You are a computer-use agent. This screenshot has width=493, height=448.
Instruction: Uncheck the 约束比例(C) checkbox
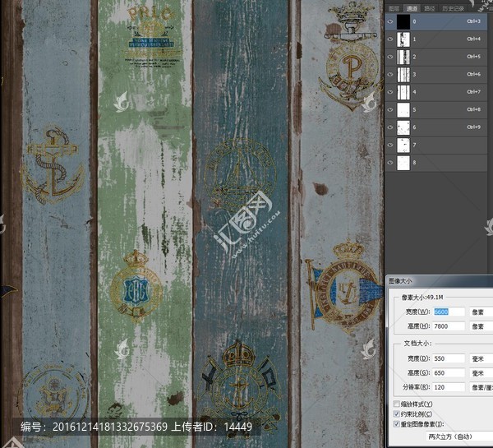point(397,413)
